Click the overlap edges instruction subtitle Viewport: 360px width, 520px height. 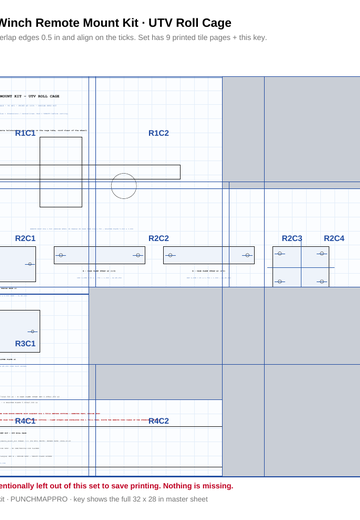(133, 38)
